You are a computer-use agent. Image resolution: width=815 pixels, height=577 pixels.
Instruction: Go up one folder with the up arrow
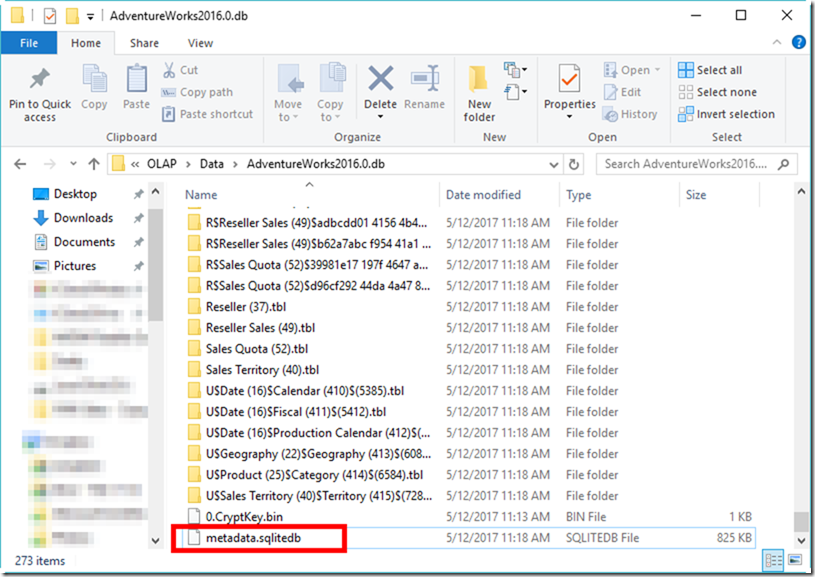click(94, 164)
